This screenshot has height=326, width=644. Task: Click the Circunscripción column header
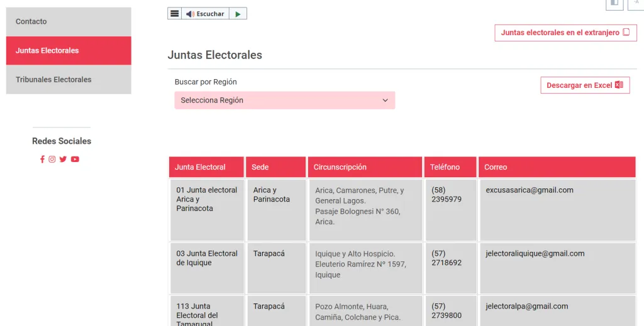pos(365,167)
